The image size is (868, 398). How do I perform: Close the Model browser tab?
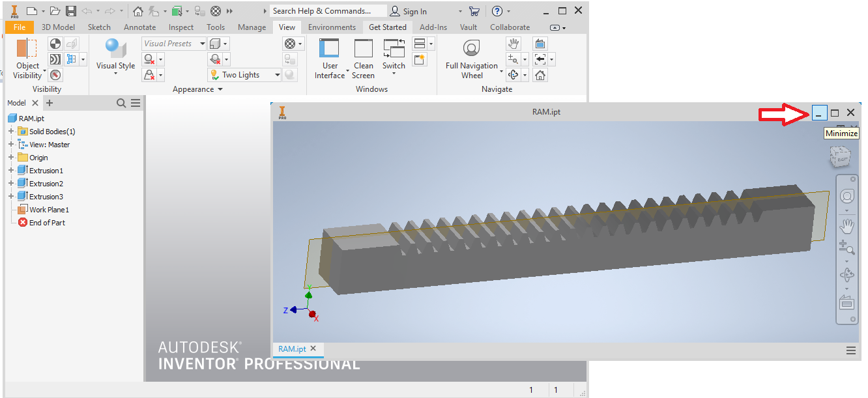35,103
